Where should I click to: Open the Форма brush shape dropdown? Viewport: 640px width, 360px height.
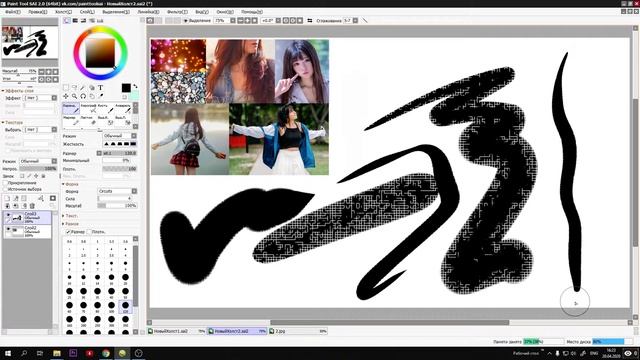pos(118,191)
